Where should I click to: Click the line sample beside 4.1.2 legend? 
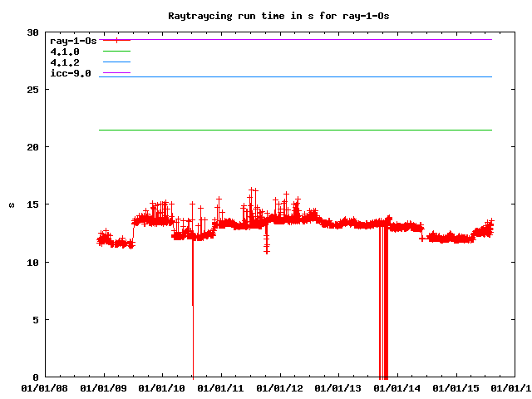(116, 62)
